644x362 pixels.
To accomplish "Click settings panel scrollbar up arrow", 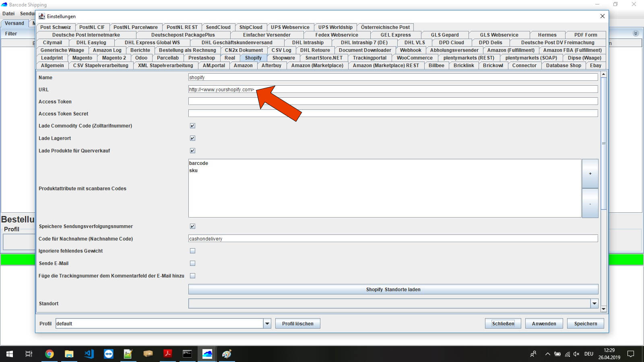I will pyautogui.click(x=603, y=74).
